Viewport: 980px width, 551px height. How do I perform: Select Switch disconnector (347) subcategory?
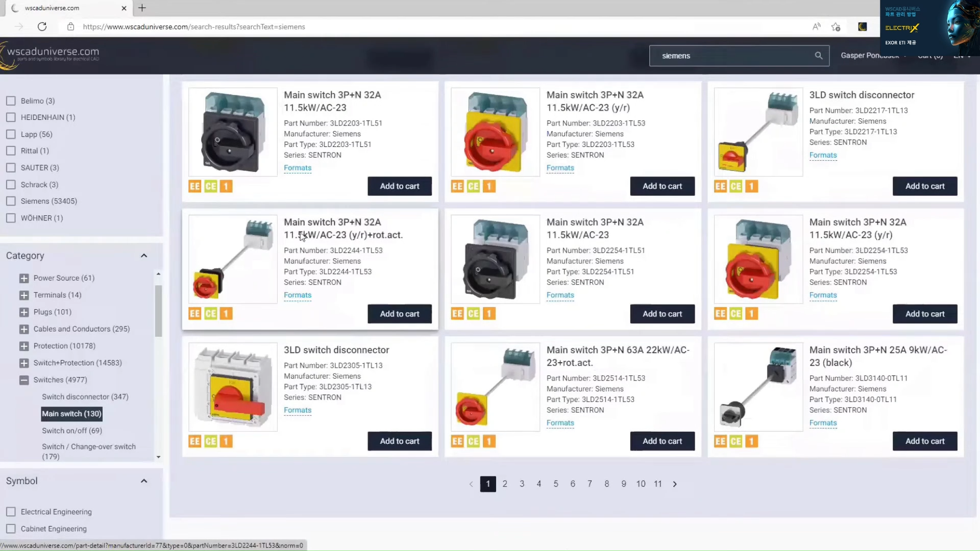pos(85,397)
